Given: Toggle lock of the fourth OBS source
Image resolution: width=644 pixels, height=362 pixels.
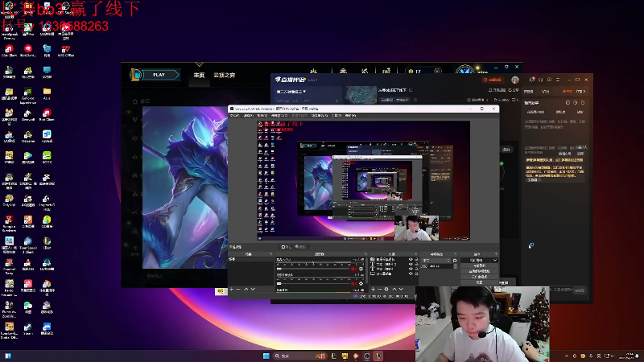Looking at the screenshot, I should [x=416, y=274].
